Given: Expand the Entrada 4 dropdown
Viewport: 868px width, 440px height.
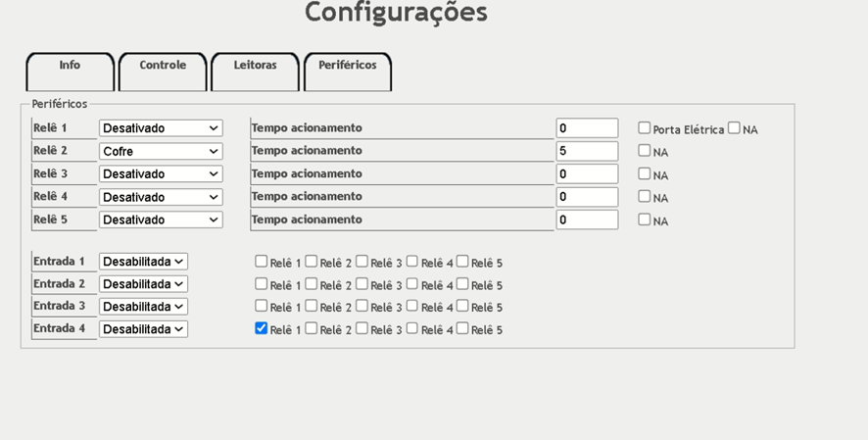Looking at the screenshot, I should pos(143,329).
